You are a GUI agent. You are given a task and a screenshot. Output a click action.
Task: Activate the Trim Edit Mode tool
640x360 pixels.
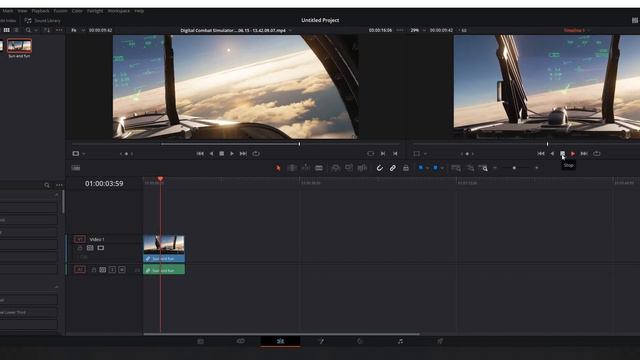[292, 168]
